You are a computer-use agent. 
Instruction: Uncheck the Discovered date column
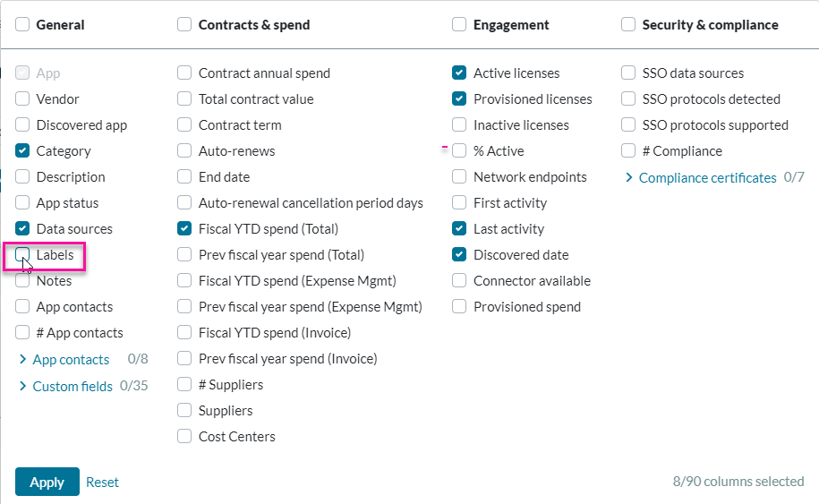click(459, 255)
